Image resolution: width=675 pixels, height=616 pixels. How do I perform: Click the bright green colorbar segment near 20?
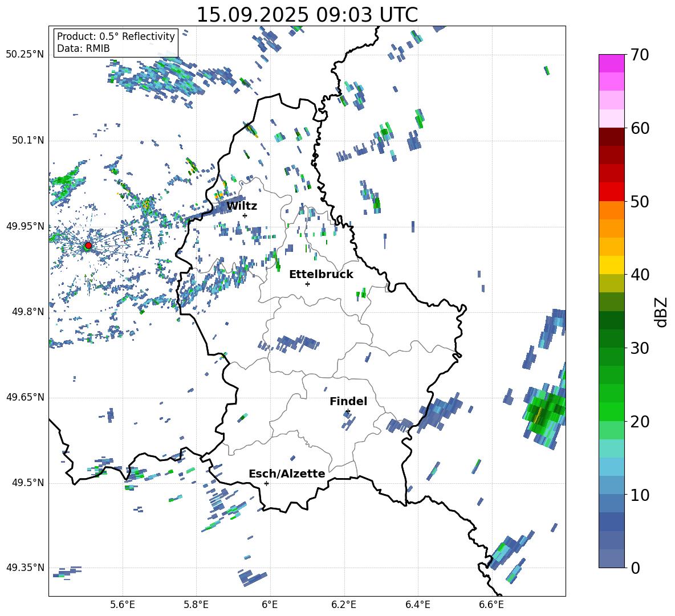611,411
